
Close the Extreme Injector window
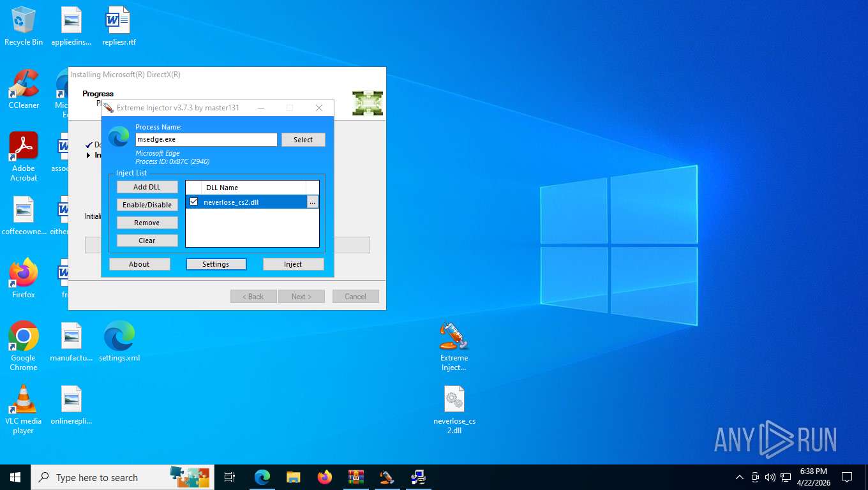(x=319, y=108)
